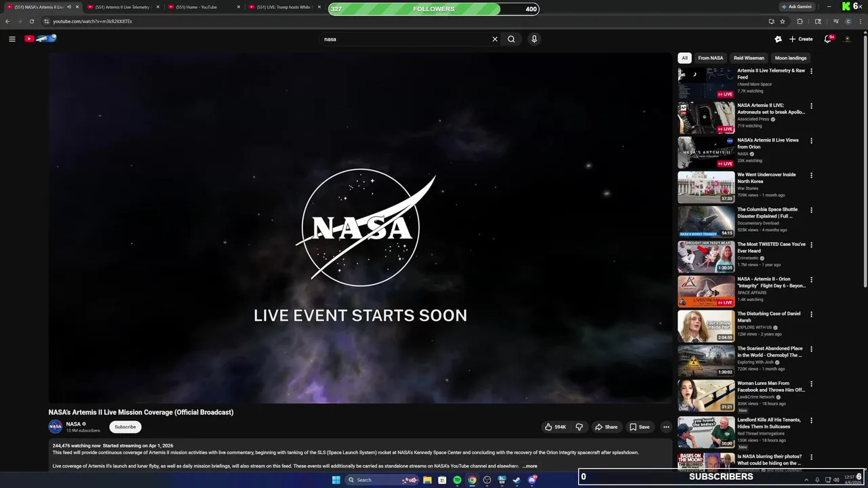Share the NASA video
This screenshot has width=868, height=488.
pos(606,427)
